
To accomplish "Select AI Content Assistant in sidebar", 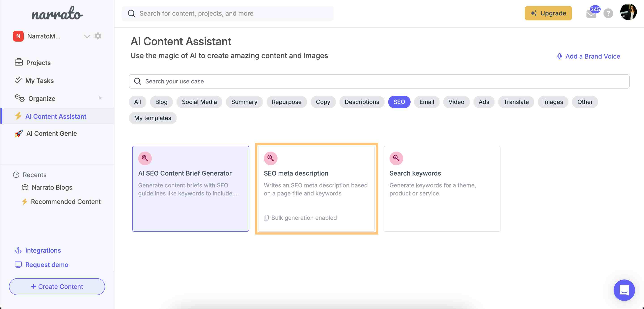I will pyautogui.click(x=57, y=116).
